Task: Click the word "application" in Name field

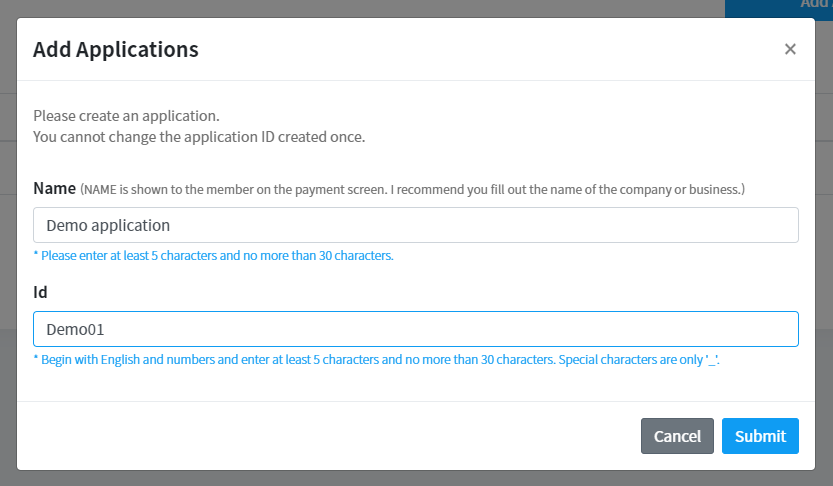Action: (130, 225)
